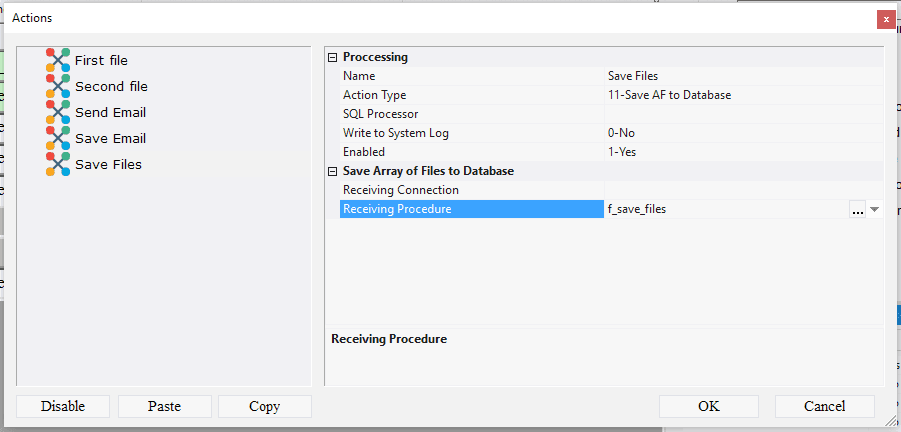Image resolution: width=901 pixels, height=432 pixels.
Task: Collapse Save Array of Files to Database section
Action: [333, 171]
